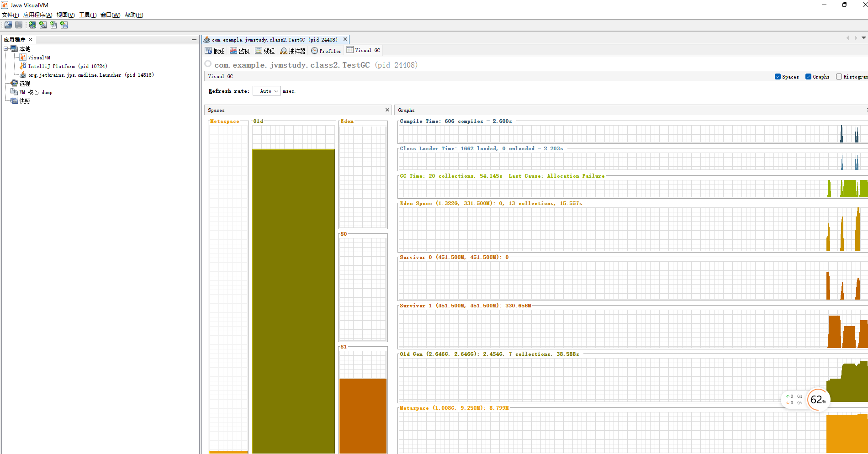This screenshot has height=454, width=868.
Task: Uncheck the Graphs checkbox
Action: [808, 77]
